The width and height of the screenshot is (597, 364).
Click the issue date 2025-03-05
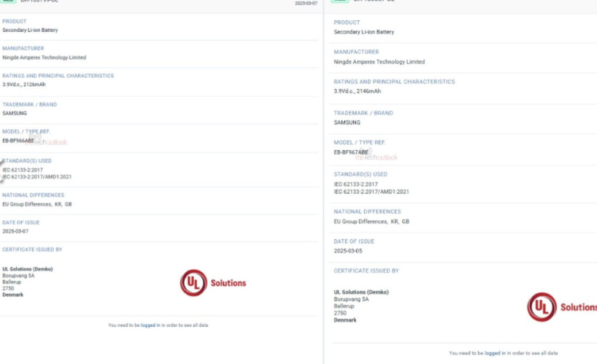tap(348, 251)
